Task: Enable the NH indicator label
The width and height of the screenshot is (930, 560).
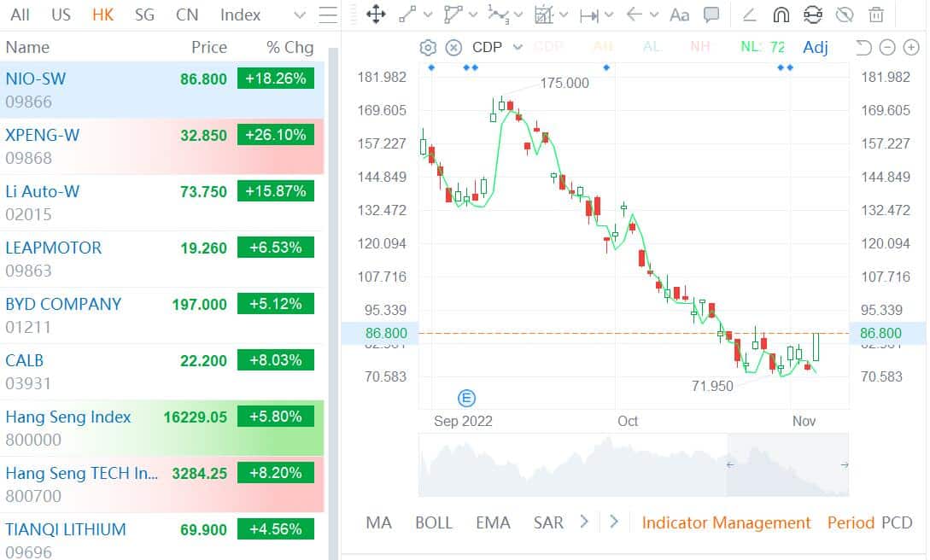Action: click(699, 47)
